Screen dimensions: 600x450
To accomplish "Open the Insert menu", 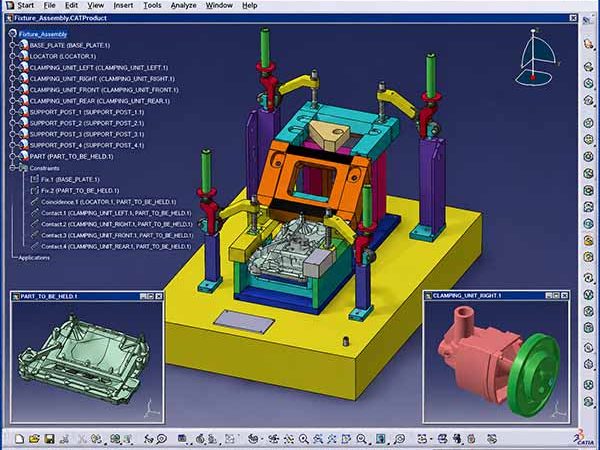I will point(123,5).
